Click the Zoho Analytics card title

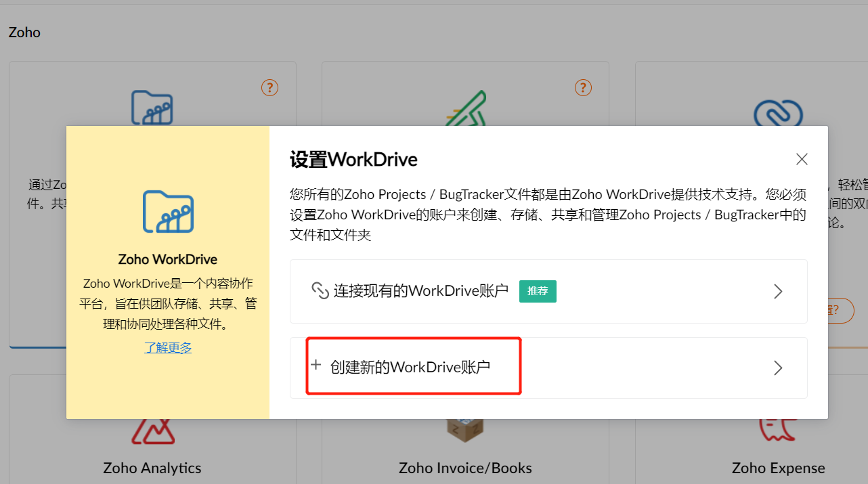(x=152, y=468)
